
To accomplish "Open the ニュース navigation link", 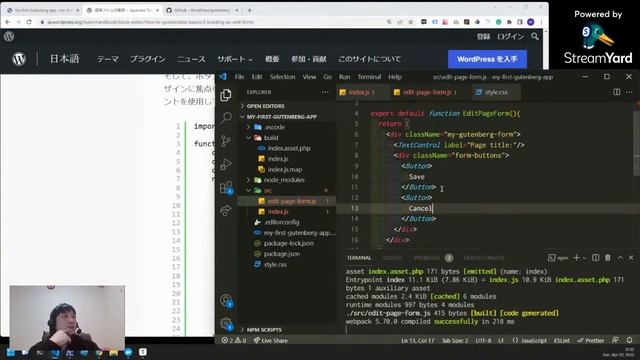I will click(x=191, y=59).
